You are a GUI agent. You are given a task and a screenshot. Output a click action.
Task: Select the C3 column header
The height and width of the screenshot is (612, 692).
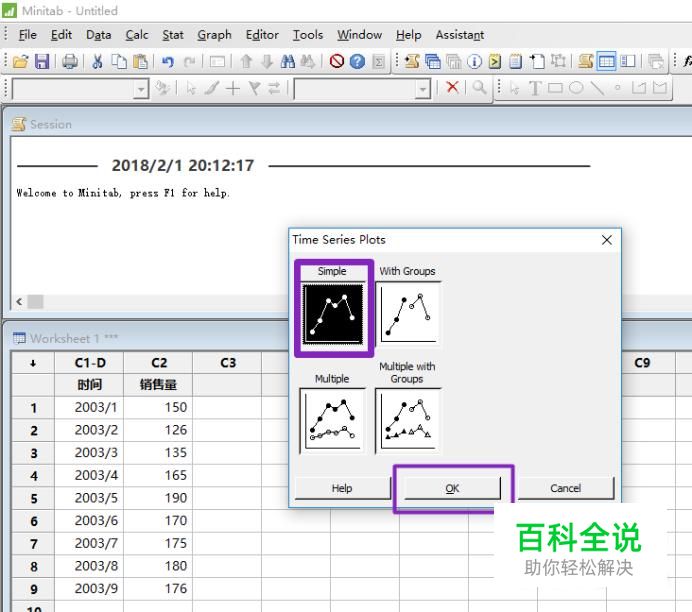227,363
